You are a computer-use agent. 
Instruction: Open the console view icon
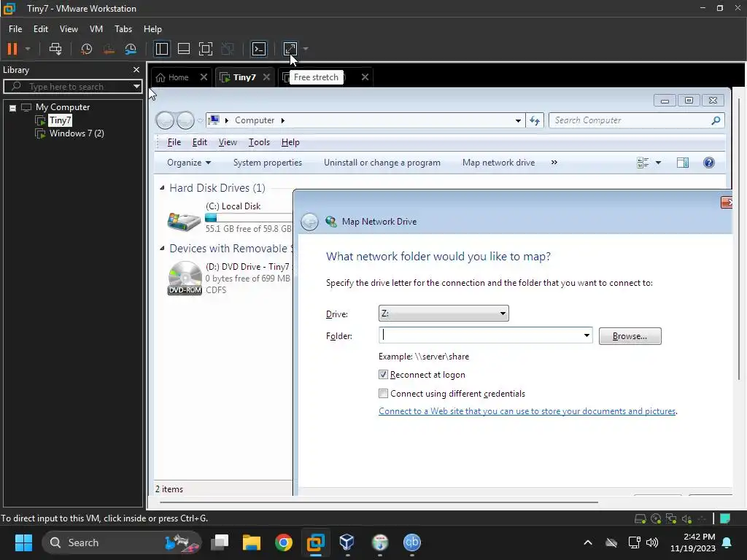click(x=259, y=49)
